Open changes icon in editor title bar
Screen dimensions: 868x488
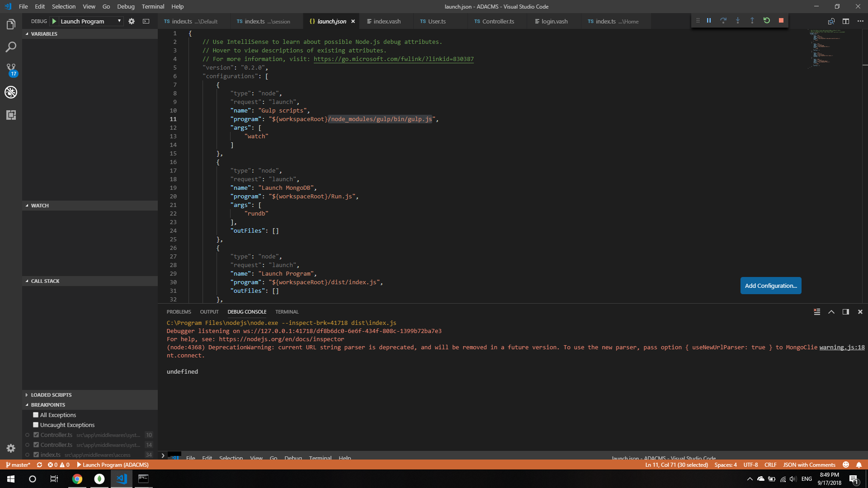pos(831,21)
